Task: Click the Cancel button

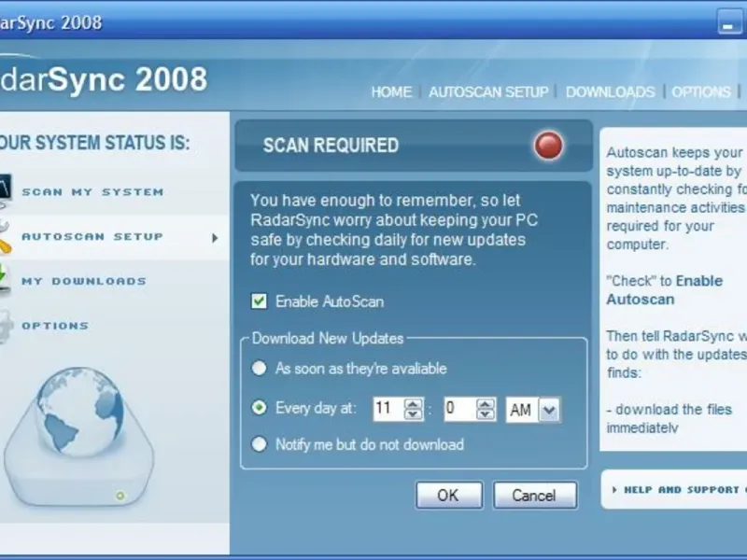Action: [534, 496]
